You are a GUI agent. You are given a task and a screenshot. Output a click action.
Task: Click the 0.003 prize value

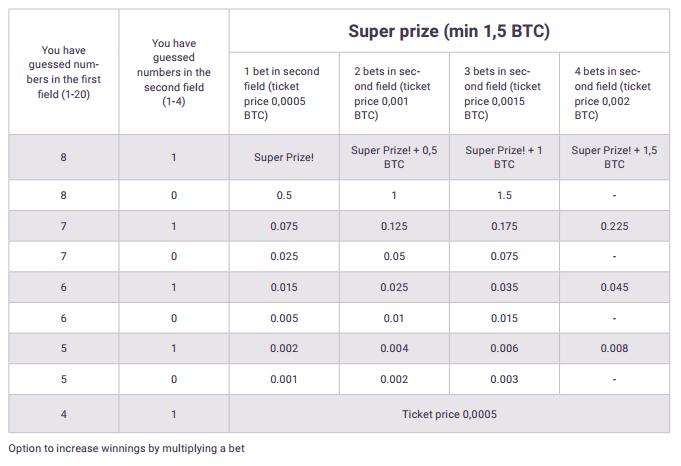tap(504, 380)
